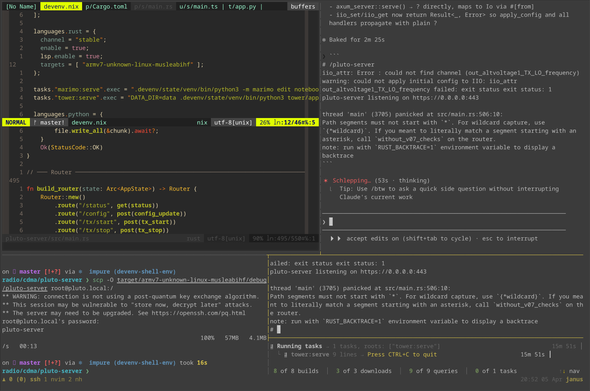
Task: Click the tasks."marimo:serve".exec line
Action: click(176, 89)
